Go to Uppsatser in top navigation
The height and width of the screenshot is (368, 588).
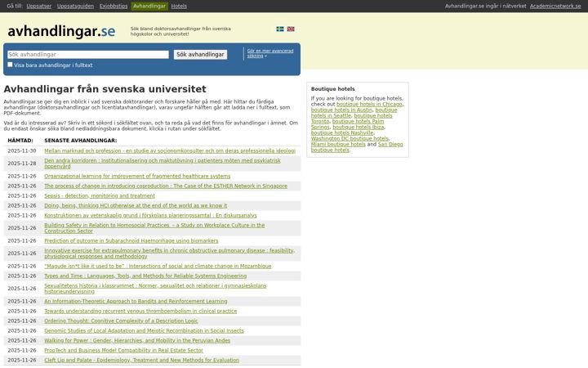pos(39,6)
